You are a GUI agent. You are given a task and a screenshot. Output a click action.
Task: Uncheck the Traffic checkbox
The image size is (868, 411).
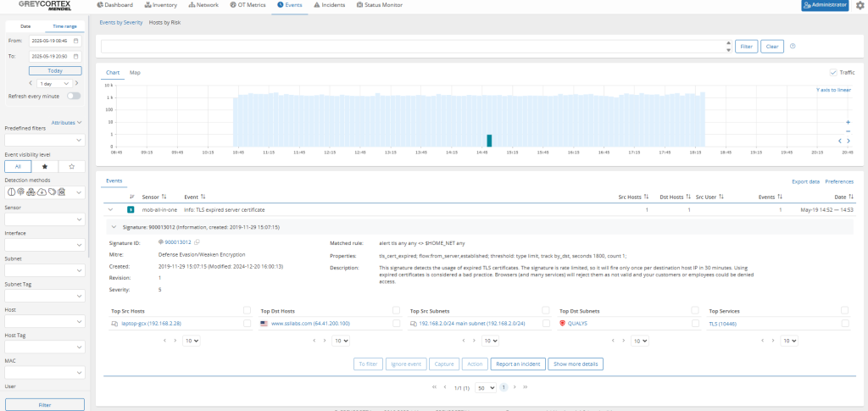(832, 73)
